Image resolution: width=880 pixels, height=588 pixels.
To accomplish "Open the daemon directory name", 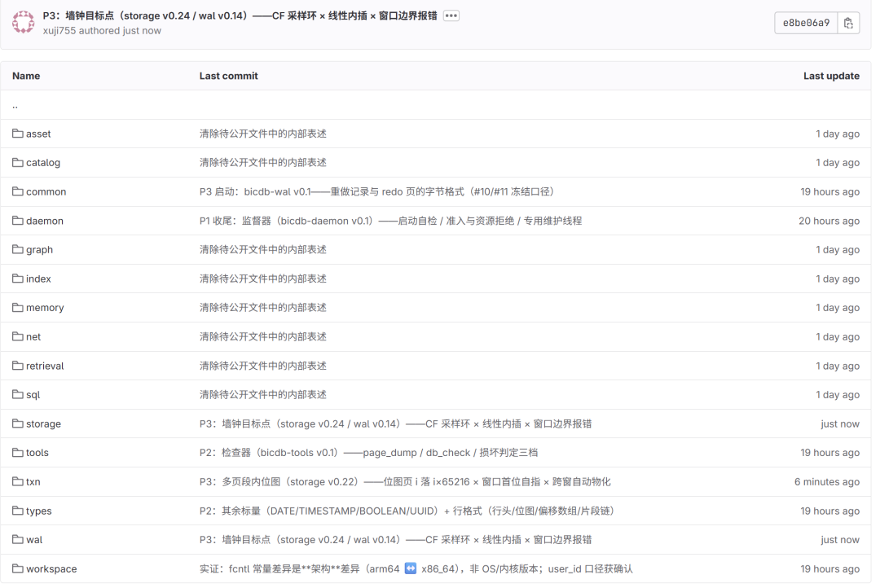I will pyautogui.click(x=44, y=221).
